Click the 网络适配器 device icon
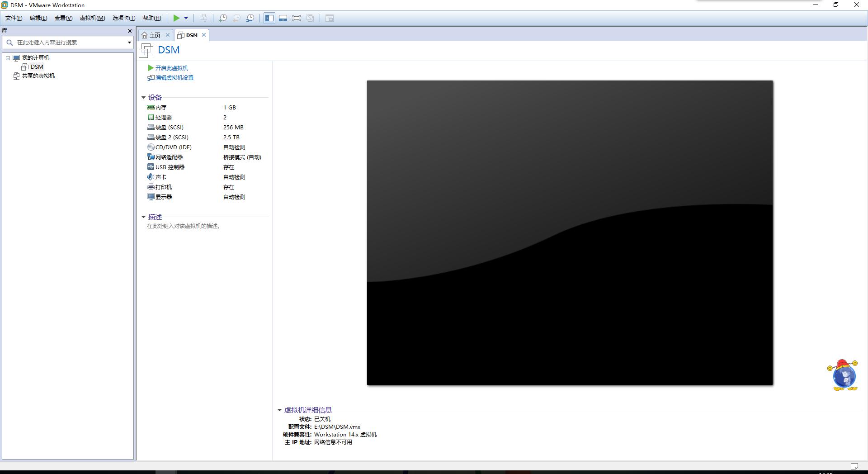 tap(151, 157)
